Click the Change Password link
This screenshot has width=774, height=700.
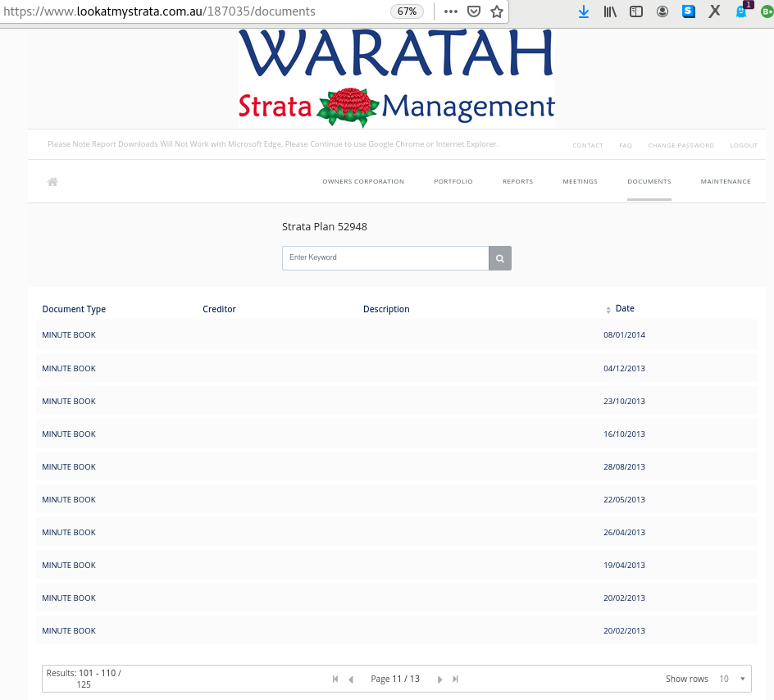point(681,146)
